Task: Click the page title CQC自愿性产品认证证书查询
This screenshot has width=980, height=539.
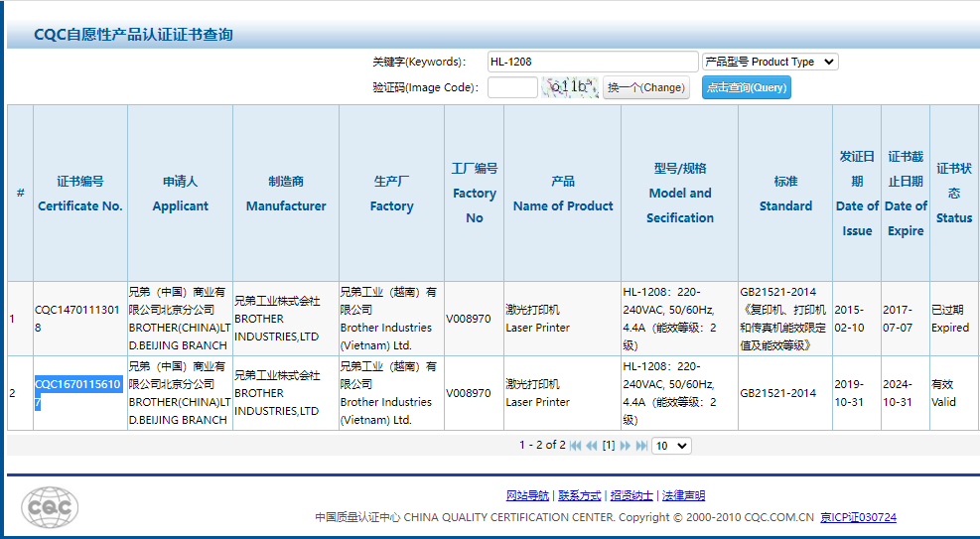Action: pos(133,35)
